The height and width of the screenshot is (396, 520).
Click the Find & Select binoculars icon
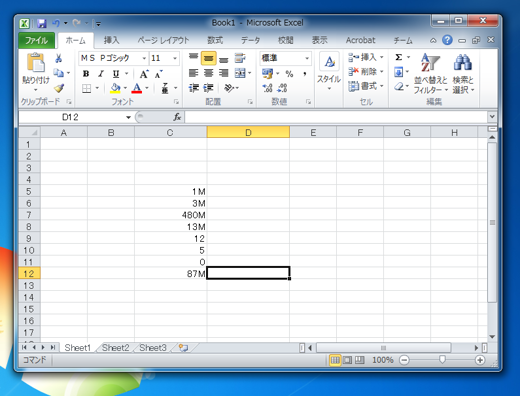click(x=462, y=62)
